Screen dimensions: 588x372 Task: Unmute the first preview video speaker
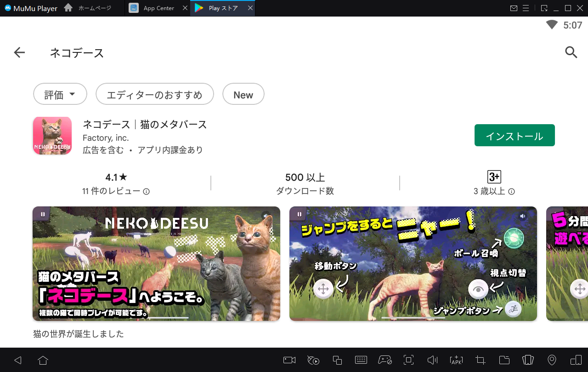click(266, 216)
